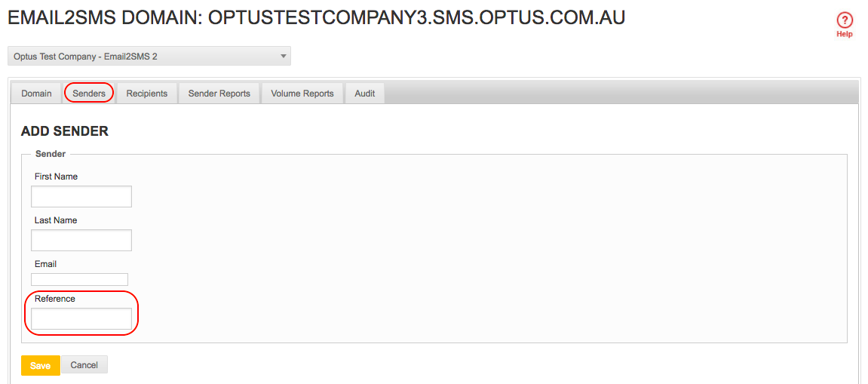Viewport: 868px width, 384px height.
Task: Click the Email field label
Action: point(45,264)
